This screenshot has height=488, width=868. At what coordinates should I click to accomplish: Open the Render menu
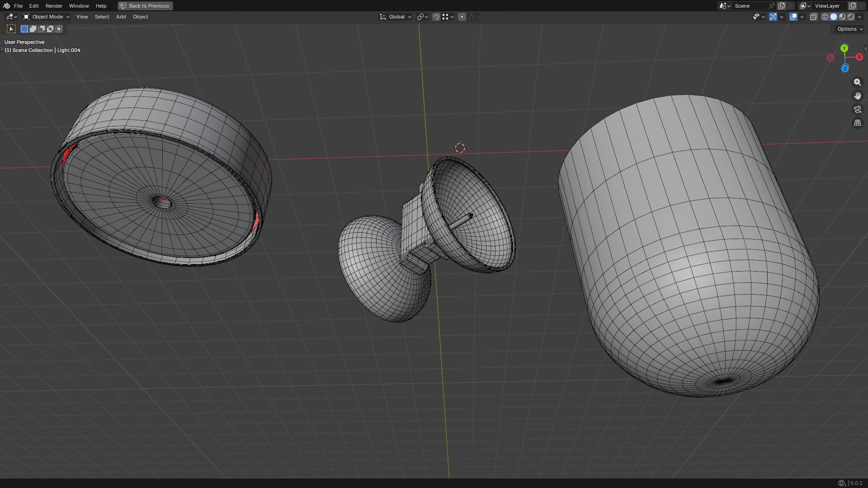click(x=54, y=6)
